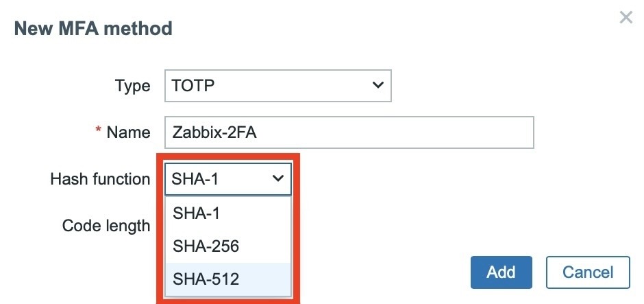Focus the Name input field
Image resolution: width=644 pixels, height=304 pixels.
(x=349, y=132)
